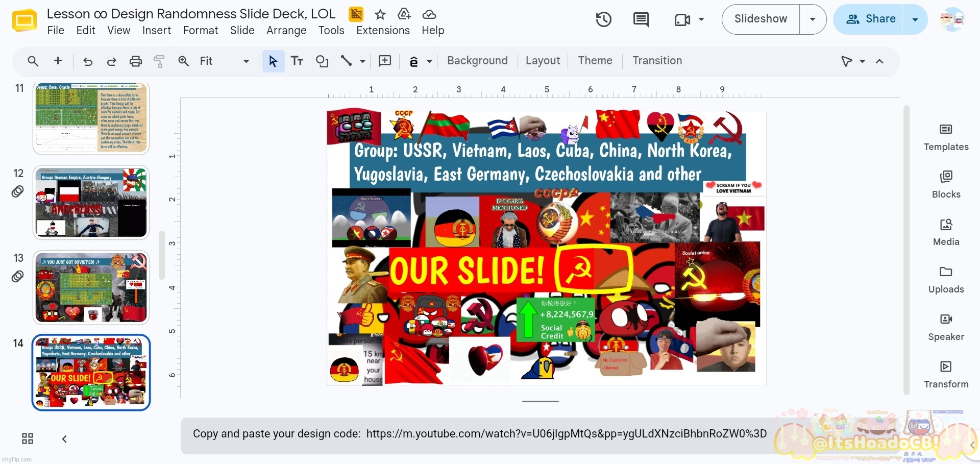The width and height of the screenshot is (980, 464).
Task: Expand the pointer mode dropdown arrow
Action: 863,61
